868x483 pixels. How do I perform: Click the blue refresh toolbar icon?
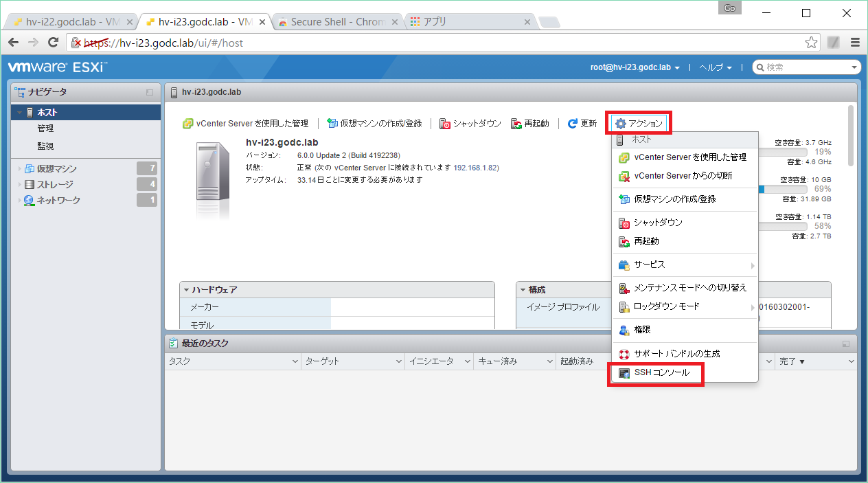click(572, 124)
